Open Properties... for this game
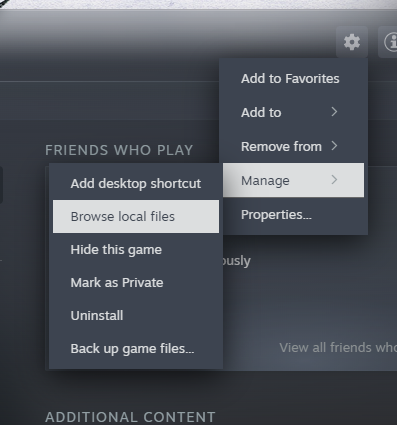 (293, 215)
